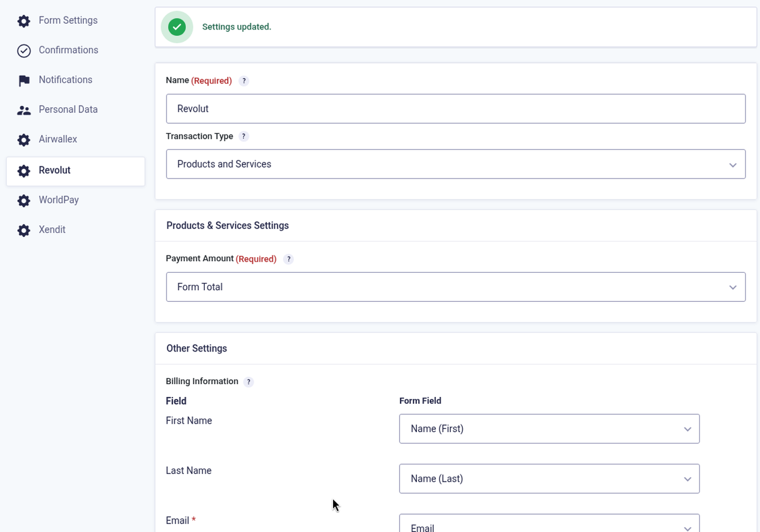Image resolution: width=760 pixels, height=532 pixels.
Task: Click the Other Settings heading
Action: (x=196, y=348)
